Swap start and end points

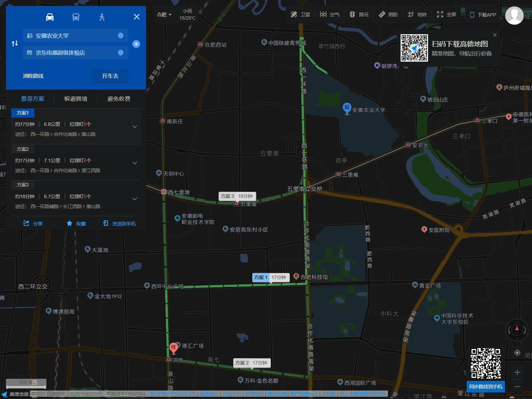click(x=15, y=44)
